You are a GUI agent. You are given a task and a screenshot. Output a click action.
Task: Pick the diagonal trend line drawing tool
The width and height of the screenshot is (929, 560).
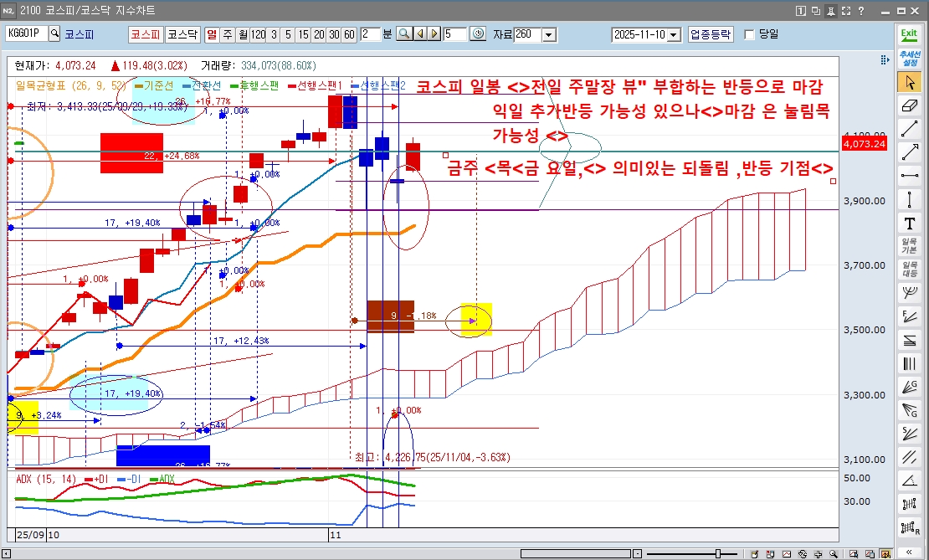coord(909,129)
